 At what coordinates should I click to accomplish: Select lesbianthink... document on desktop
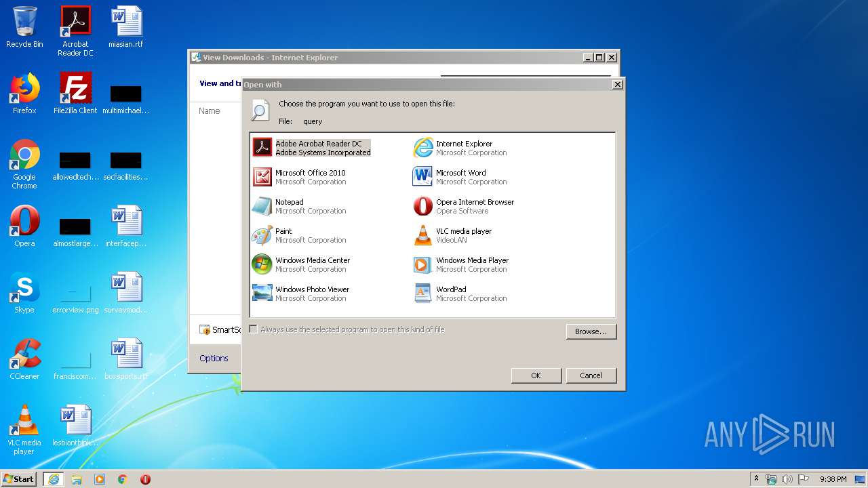tap(75, 426)
